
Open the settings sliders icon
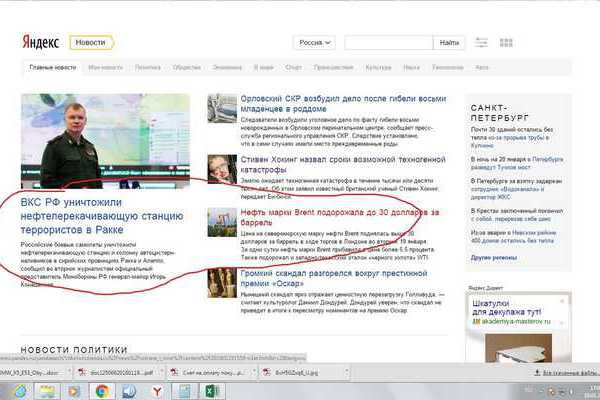(x=481, y=42)
